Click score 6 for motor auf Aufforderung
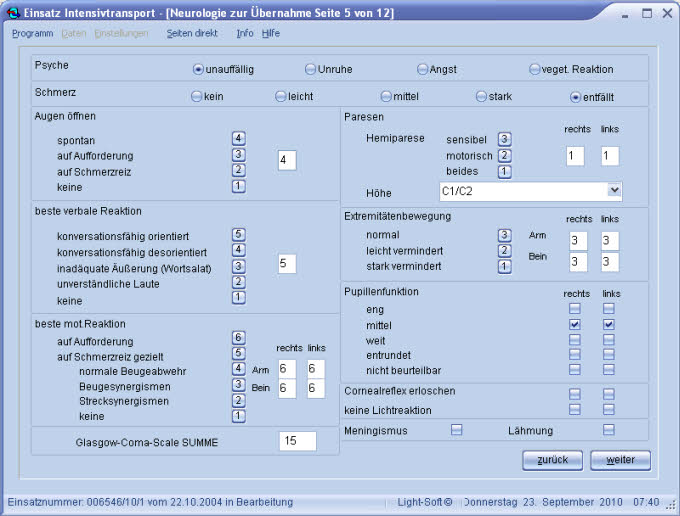 pyautogui.click(x=239, y=338)
